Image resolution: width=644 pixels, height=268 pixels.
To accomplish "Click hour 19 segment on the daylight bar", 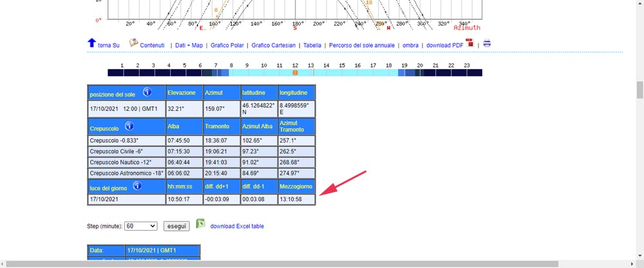I will tap(406, 73).
